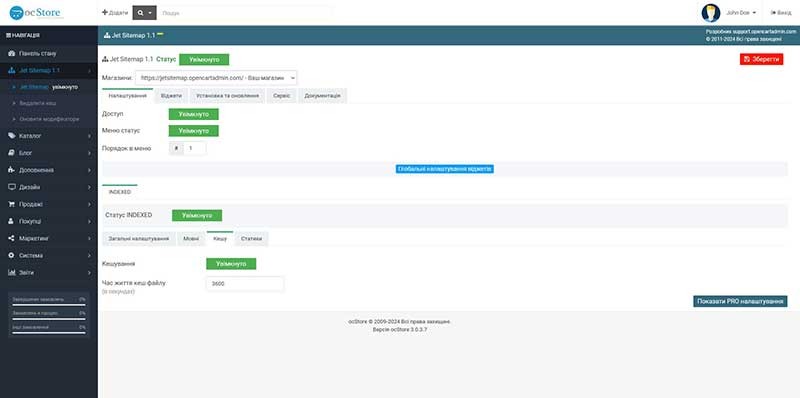Toggle the Доступ Увімкнуто switch
Screen dimensions: 800x398
pos(193,114)
